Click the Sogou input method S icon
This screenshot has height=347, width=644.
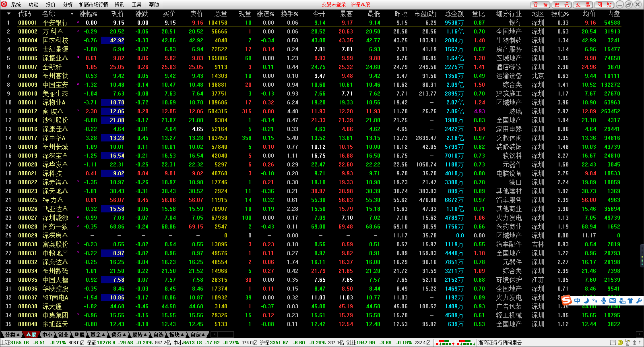coord(567,300)
